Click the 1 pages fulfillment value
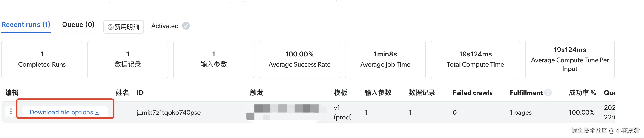 (521, 113)
